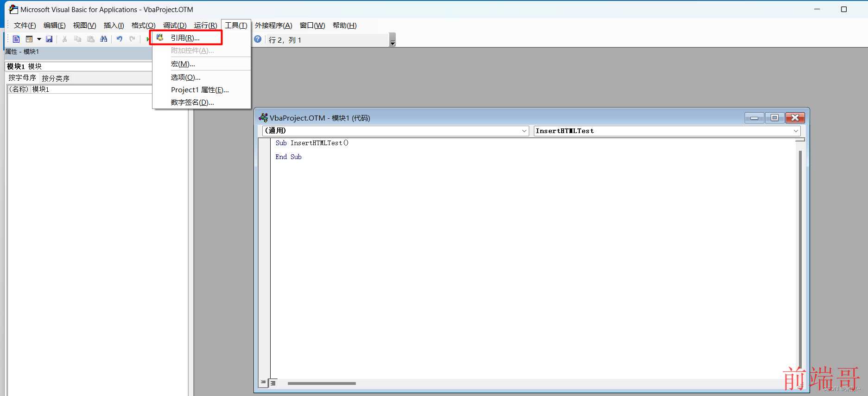Image resolution: width=868 pixels, height=396 pixels.
Task: Close the 工具(T) menu
Action: tap(236, 26)
